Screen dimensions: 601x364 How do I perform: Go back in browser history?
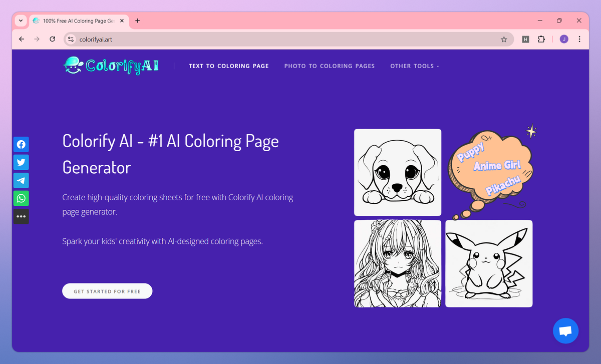point(22,39)
